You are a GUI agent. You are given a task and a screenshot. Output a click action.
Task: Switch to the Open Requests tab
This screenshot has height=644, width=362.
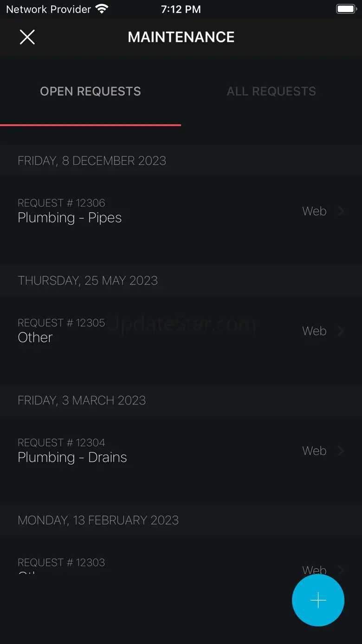click(90, 91)
